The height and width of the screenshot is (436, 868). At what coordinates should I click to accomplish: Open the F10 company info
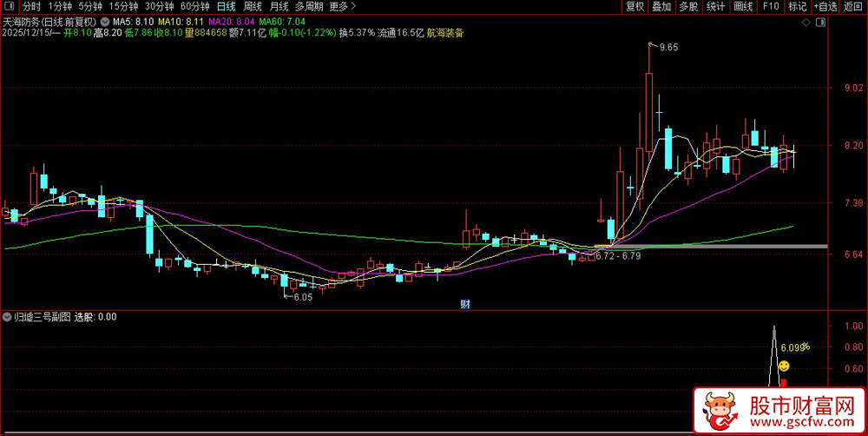click(x=770, y=7)
